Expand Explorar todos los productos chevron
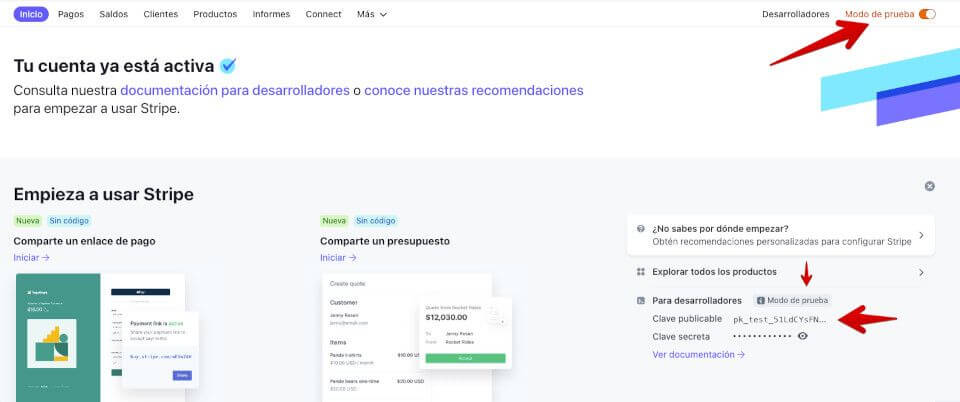 920,272
